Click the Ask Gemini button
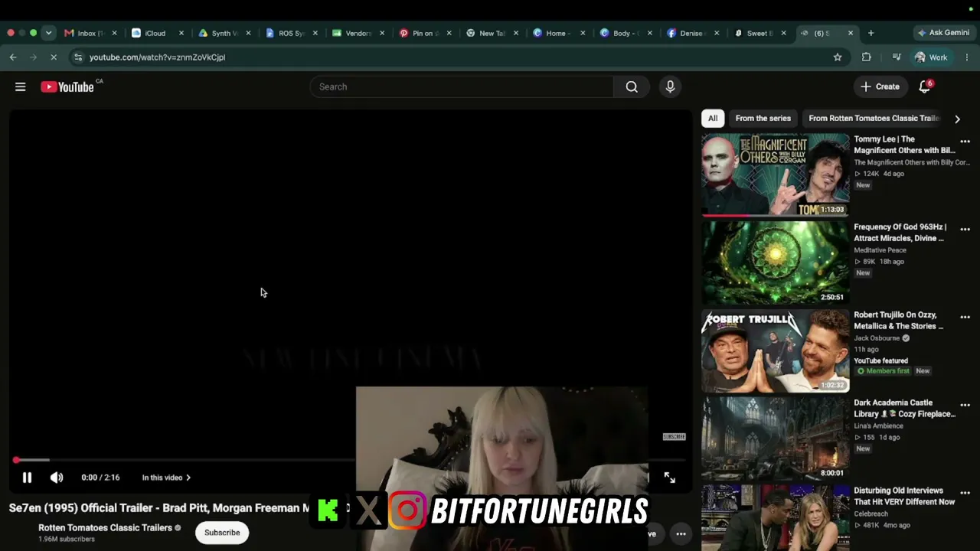Image resolution: width=980 pixels, height=551 pixels. tap(943, 33)
